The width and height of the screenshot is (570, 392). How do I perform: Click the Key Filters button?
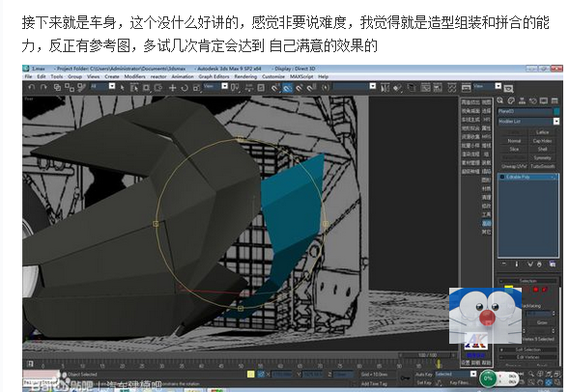[x=459, y=382]
